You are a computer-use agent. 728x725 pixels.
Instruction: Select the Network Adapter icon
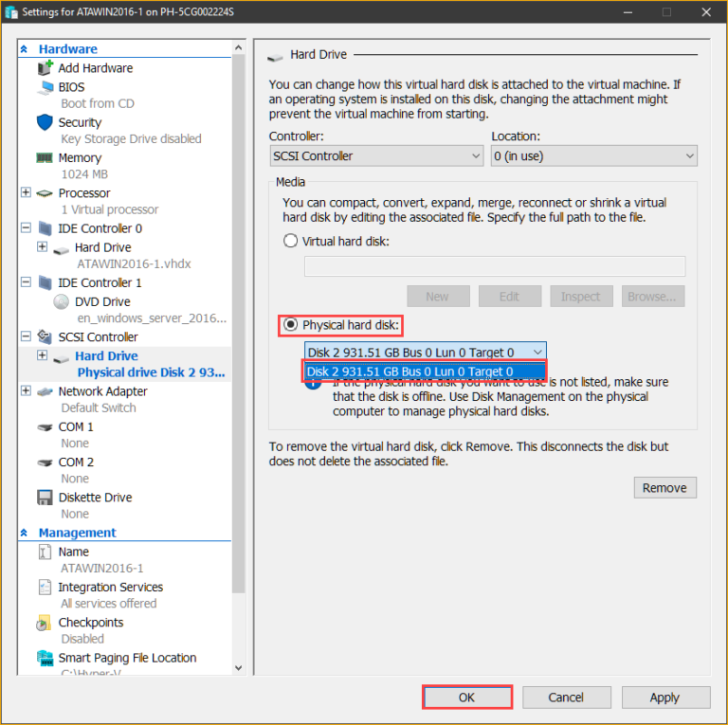tap(45, 391)
